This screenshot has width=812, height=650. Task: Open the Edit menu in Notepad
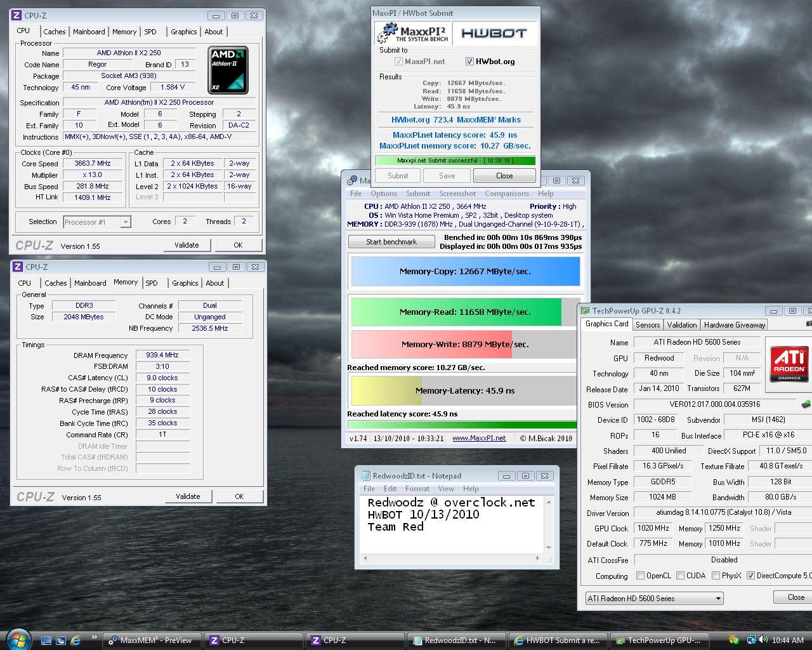[x=390, y=489]
